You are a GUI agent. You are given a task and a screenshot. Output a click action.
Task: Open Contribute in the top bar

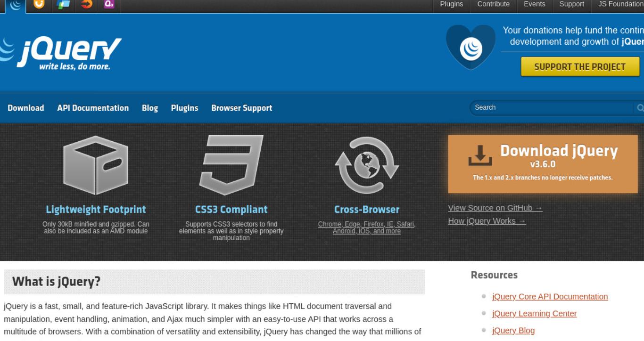point(493,4)
